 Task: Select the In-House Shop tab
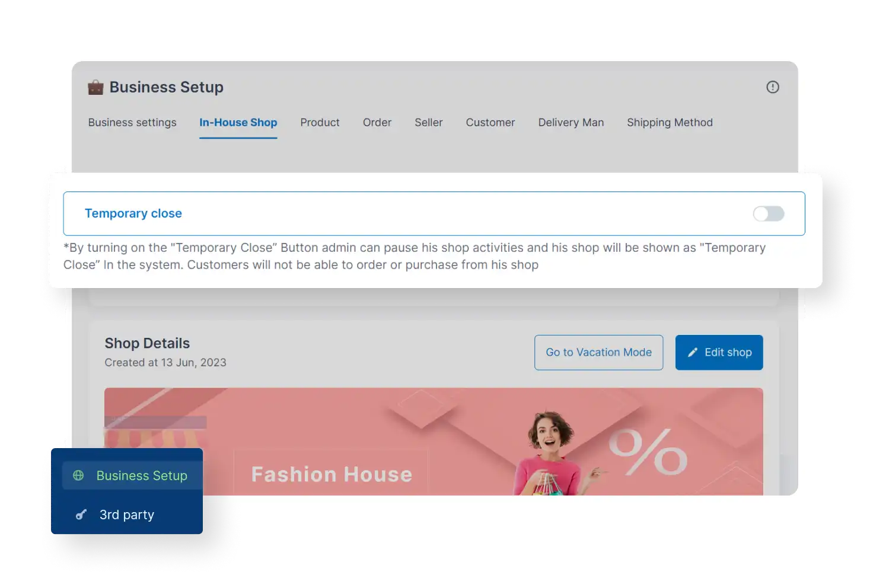(x=238, y=123)
